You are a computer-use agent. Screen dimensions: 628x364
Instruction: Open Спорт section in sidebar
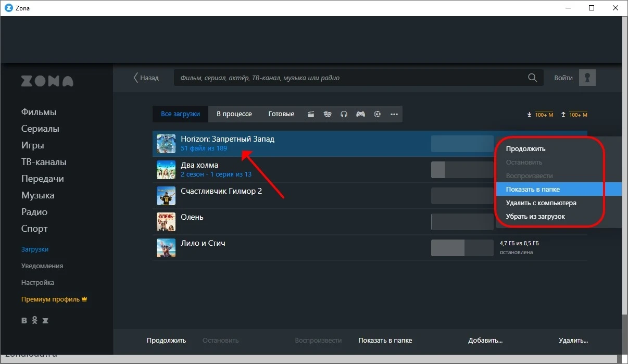point(34,229)
